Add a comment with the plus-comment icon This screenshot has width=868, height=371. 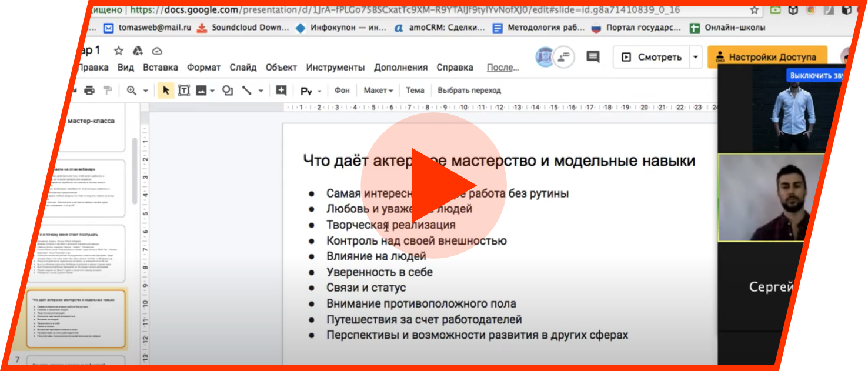[x=281, y=91]
